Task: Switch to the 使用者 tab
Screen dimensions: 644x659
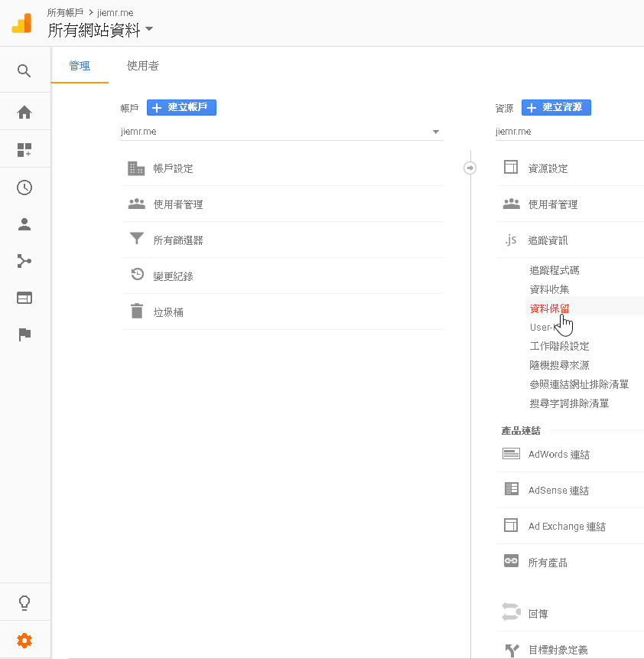Action: [x=142, y=66]
